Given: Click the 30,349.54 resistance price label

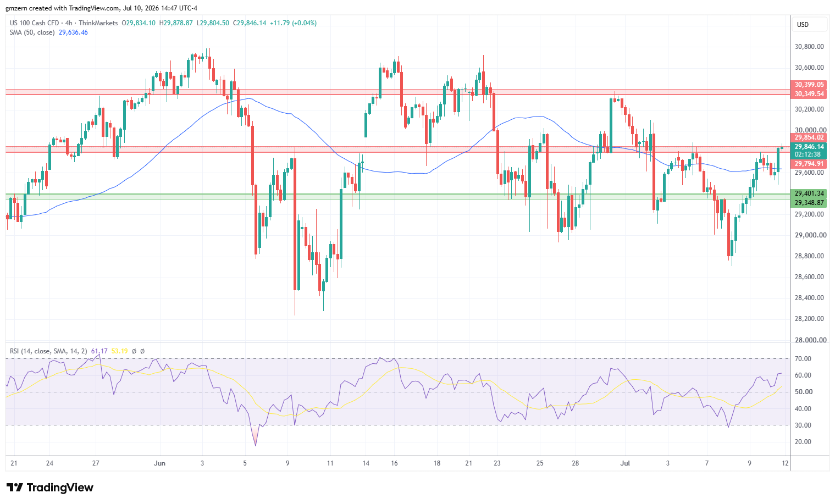Looking at the screenshot, I should (x=809, y=94).
